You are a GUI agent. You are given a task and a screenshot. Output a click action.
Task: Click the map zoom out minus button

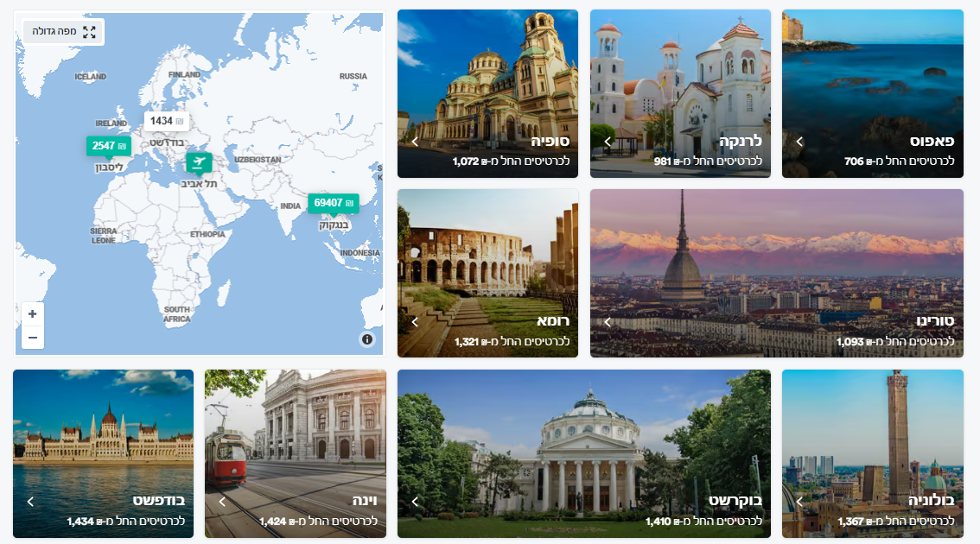[x=33, y=338]
